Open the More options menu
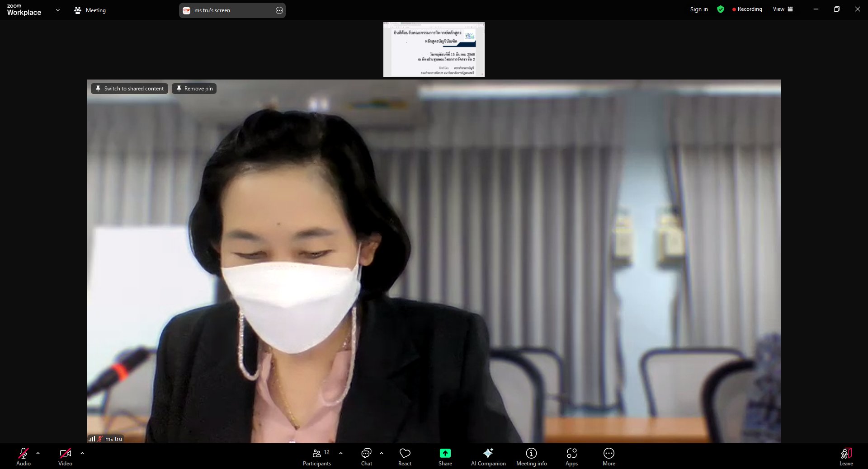 click(609, 456)
